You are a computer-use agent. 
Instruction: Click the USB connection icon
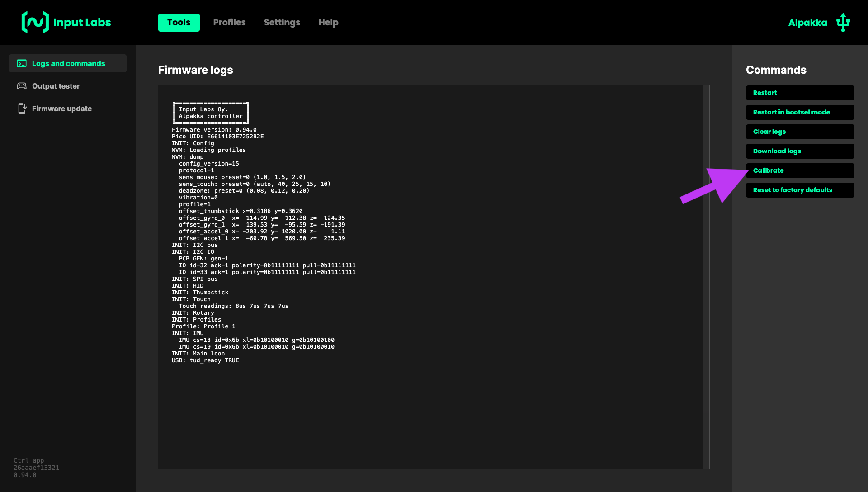coord(843,22)
